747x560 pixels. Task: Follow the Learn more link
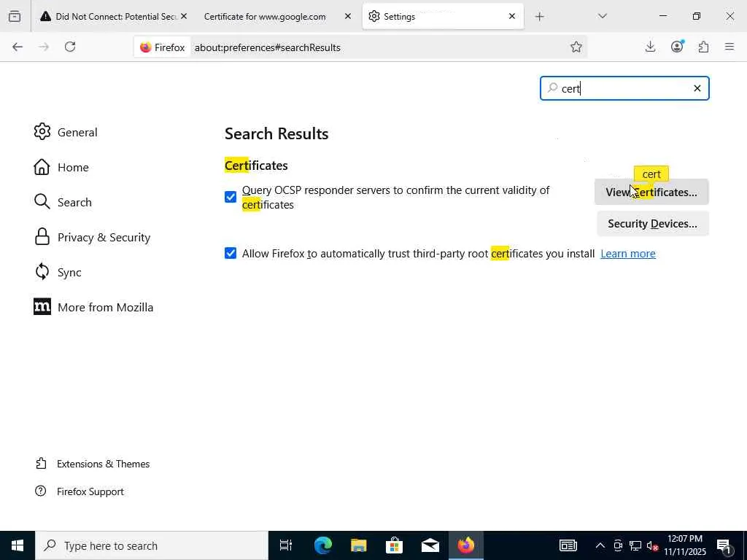tap(628, 253)
